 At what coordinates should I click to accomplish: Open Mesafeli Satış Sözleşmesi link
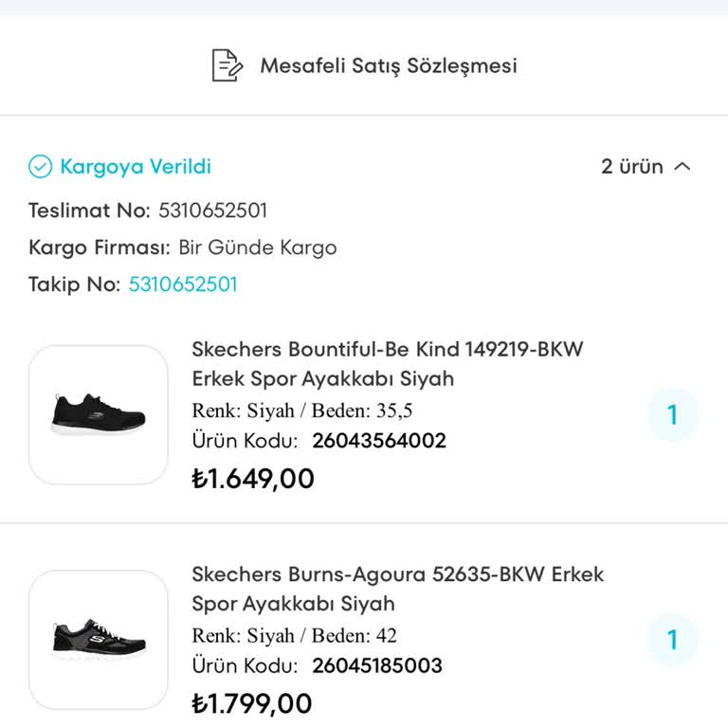(389, 66)
